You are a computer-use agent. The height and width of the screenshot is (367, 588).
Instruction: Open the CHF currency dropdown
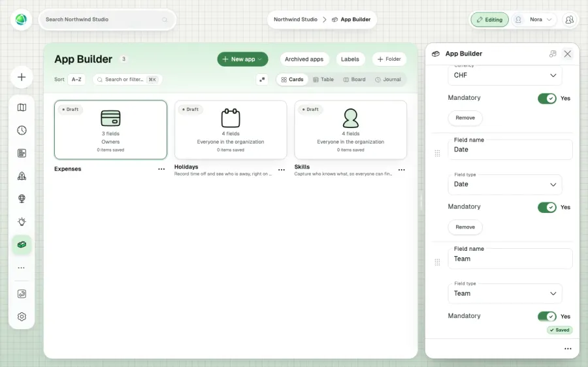[x=505, y=75]
